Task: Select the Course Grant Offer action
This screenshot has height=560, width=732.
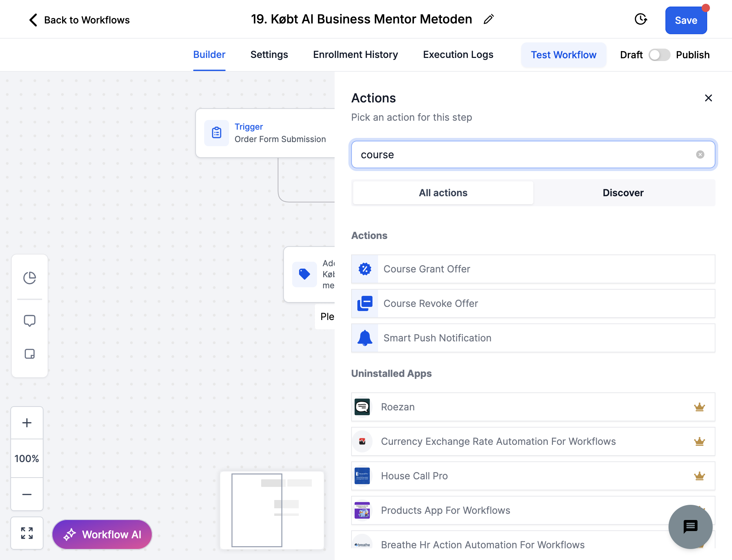Action: tap(533, 269)
